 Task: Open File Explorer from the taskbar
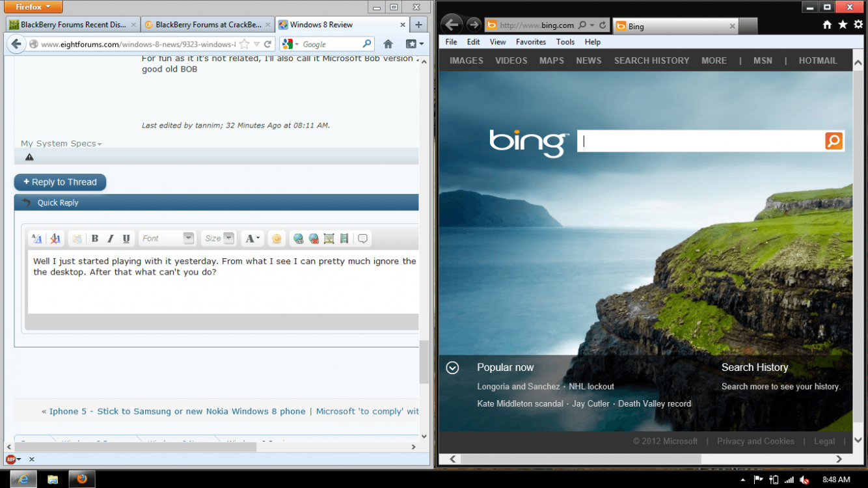click(x=53, y=479)
